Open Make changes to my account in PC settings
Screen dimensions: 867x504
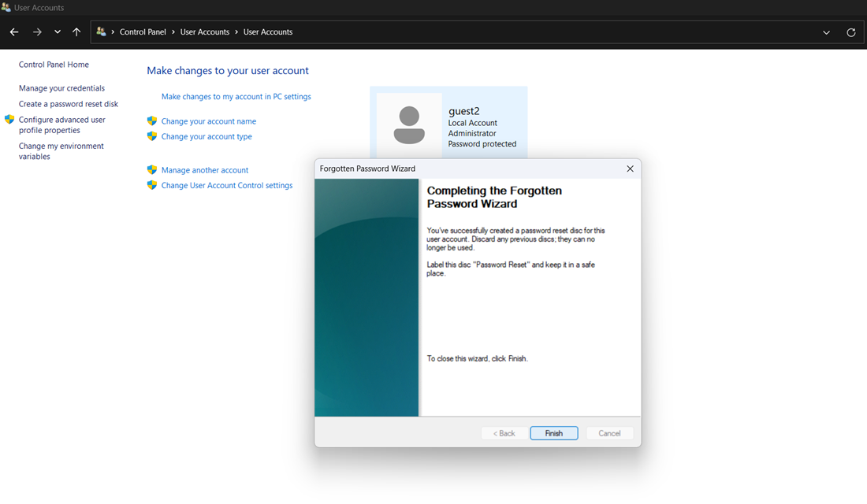pyautogui.click(x=236, y=97)
